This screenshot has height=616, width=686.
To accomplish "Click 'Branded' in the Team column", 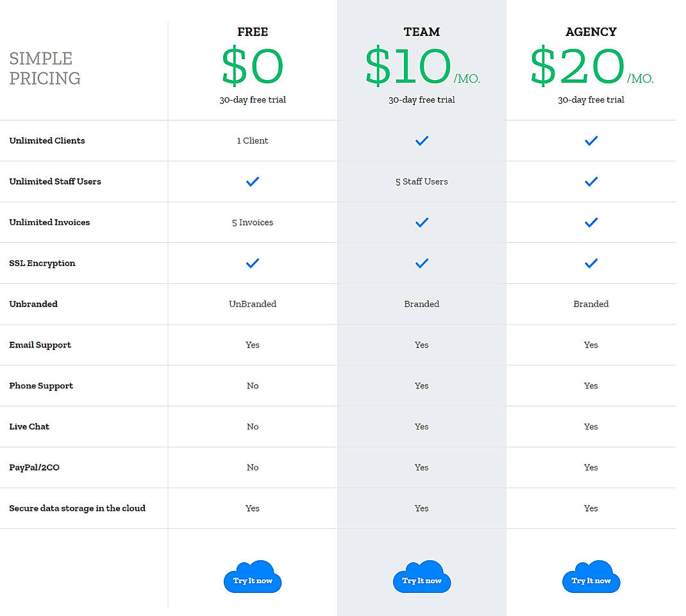I will coord(422,304).
